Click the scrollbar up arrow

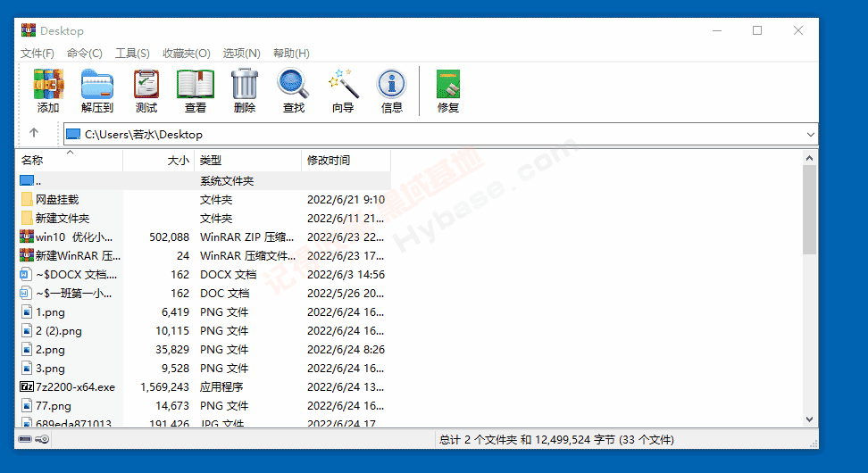coord(809,158)
